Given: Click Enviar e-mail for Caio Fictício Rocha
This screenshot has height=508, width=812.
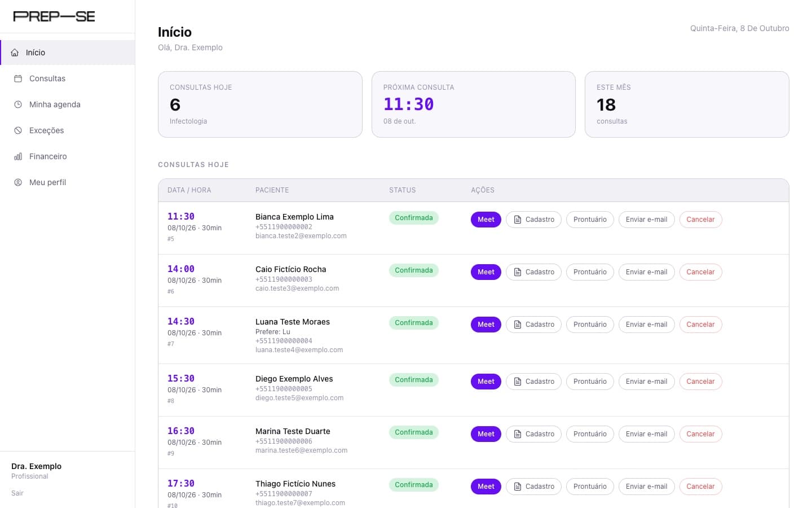Looking at the screenshot, I should pyautogui.click(x=646, y=272).
